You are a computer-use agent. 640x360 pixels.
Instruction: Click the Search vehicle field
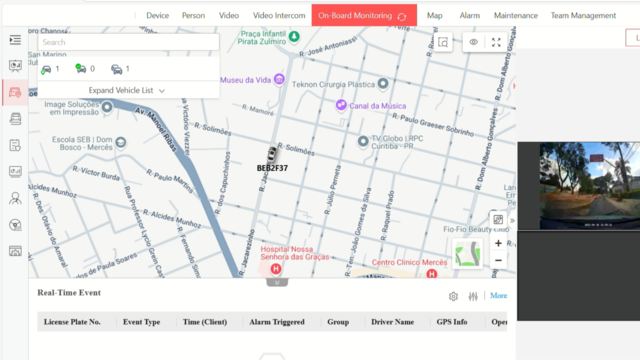pyautogui.click(x=129, y=42)
